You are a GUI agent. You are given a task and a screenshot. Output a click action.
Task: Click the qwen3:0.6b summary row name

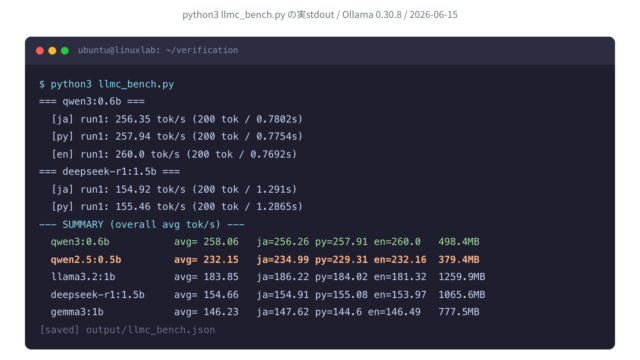[x=80, y=242]
